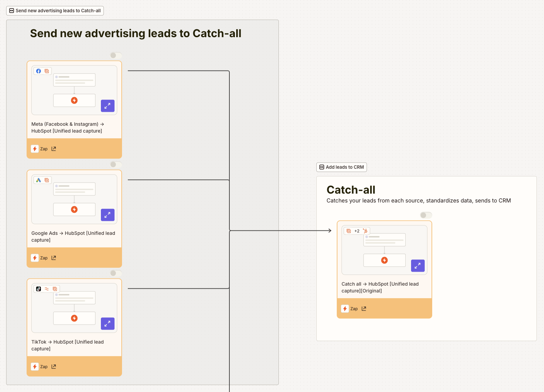
Task: Click the Zap bolt icon on Catch all card
Action: coord(345,308)
